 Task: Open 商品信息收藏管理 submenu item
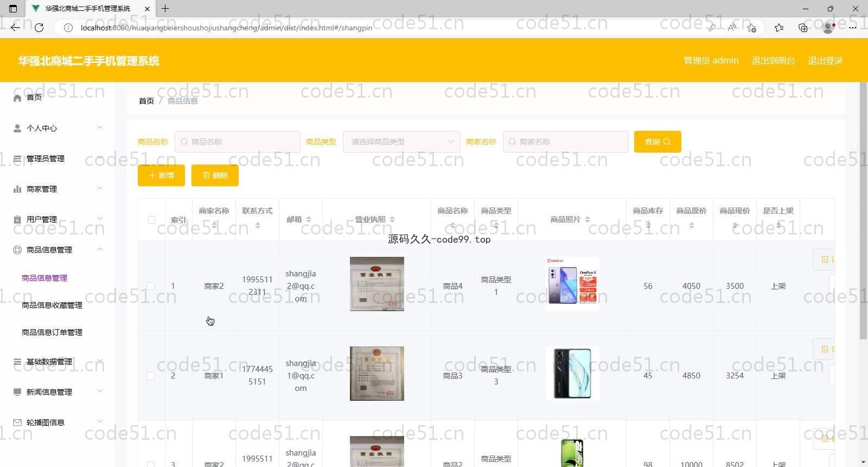click(x=52, y=305)
